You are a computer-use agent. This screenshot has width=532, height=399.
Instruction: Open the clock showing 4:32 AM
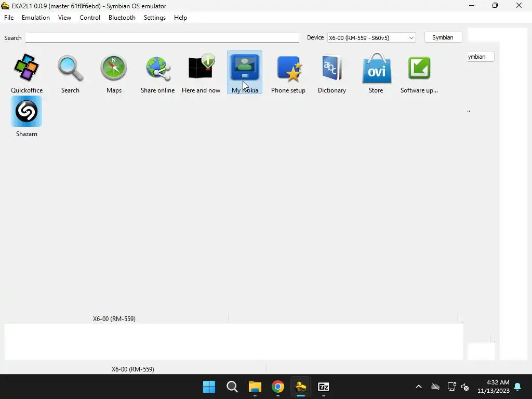click(x=494, y=387)
